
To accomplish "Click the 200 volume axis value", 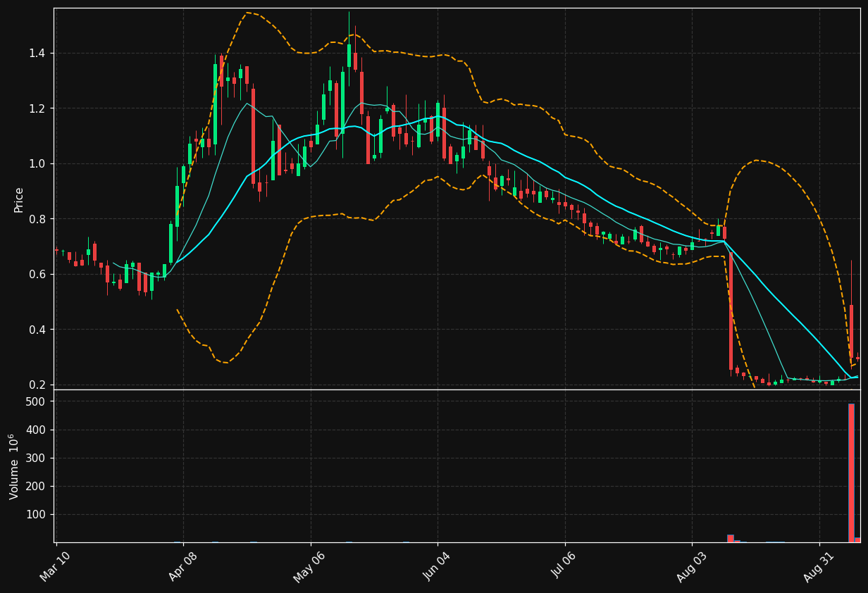I will [x=36, y=486].
